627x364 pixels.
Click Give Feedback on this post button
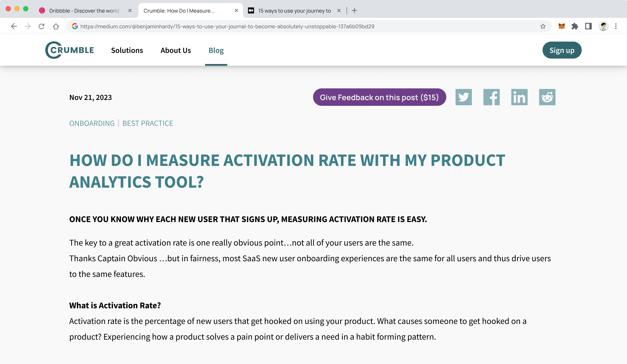tap(379, 97)
